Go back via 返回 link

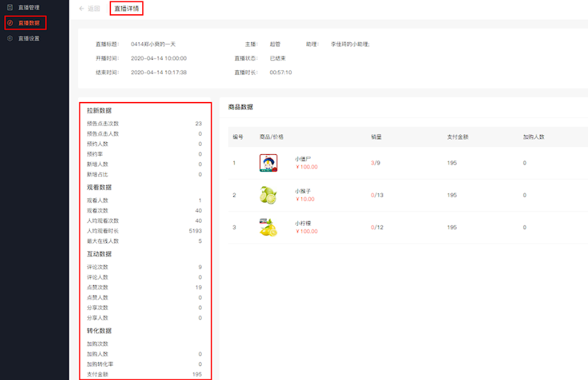93,8
